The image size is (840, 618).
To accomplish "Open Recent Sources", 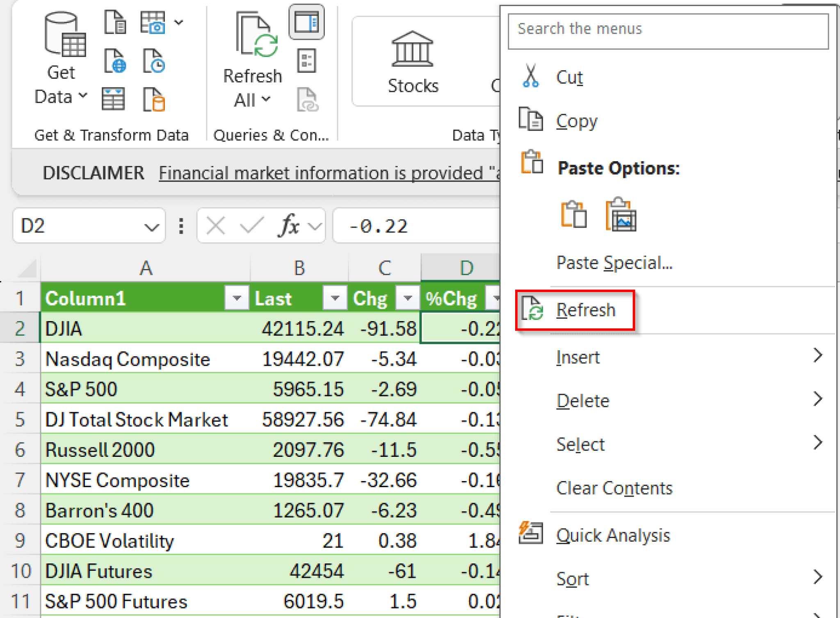I will (154, 62).
